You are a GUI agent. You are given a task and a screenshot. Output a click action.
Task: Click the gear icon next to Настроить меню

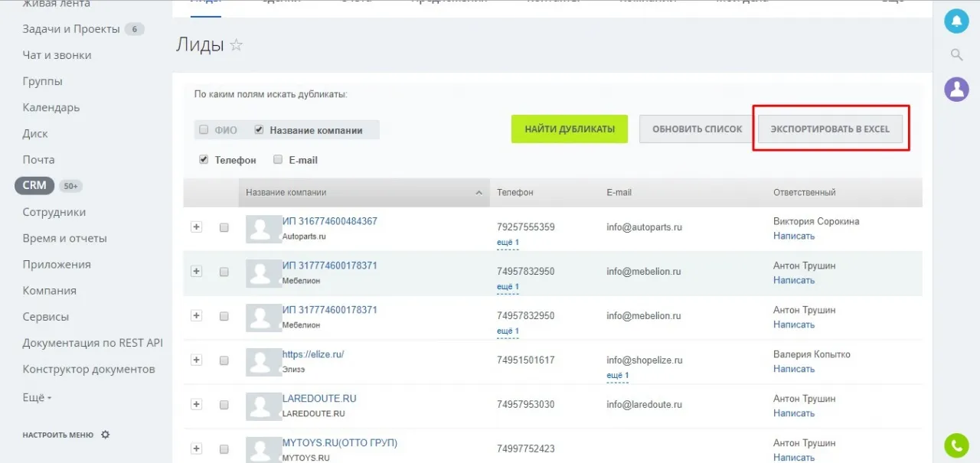[106, 435]
